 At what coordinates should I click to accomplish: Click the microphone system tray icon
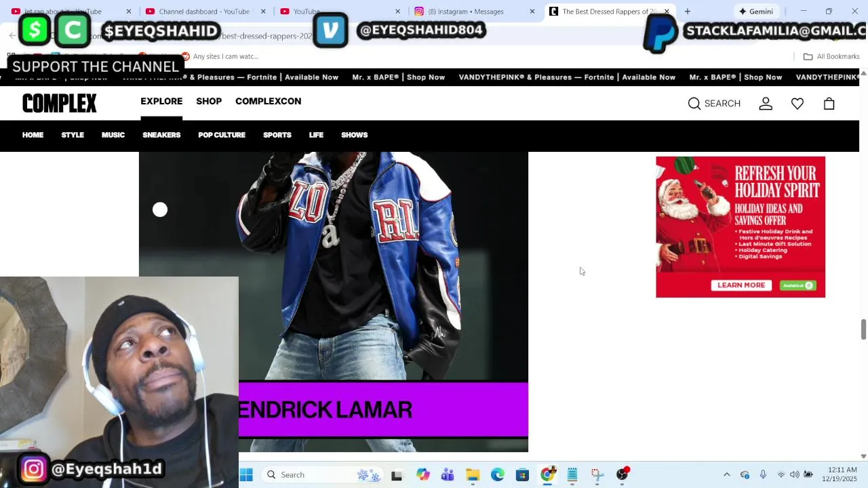click(763, 475)
